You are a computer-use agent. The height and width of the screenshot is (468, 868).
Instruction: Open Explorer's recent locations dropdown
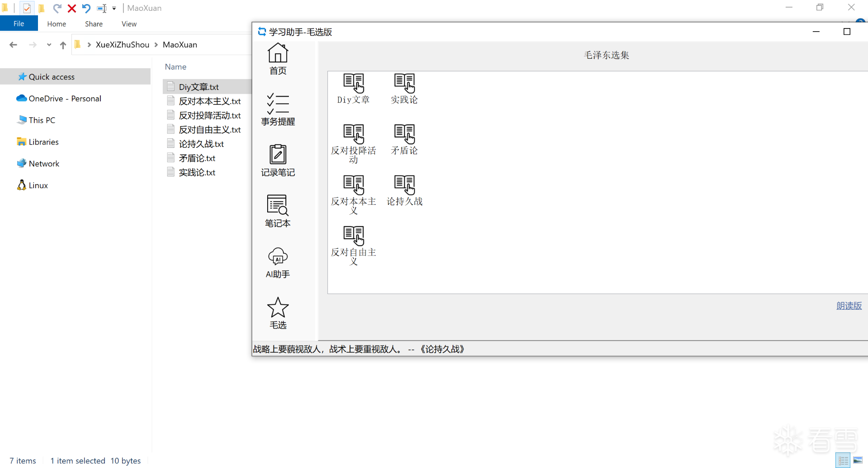[49, 45]
